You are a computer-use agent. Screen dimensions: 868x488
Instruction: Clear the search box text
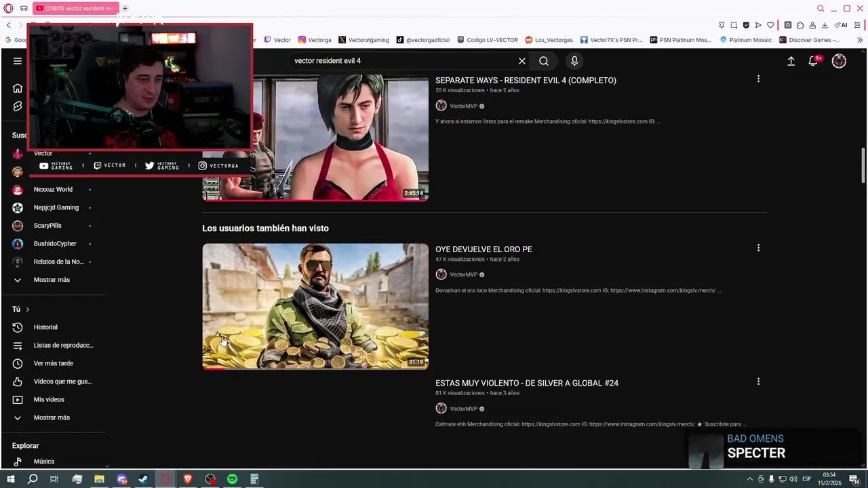pos(522,61)
